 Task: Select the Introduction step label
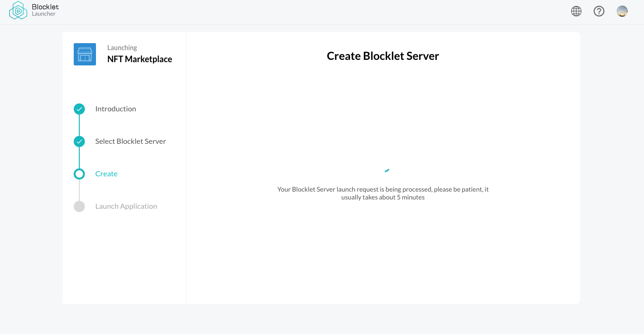click(x=115, y=109)
